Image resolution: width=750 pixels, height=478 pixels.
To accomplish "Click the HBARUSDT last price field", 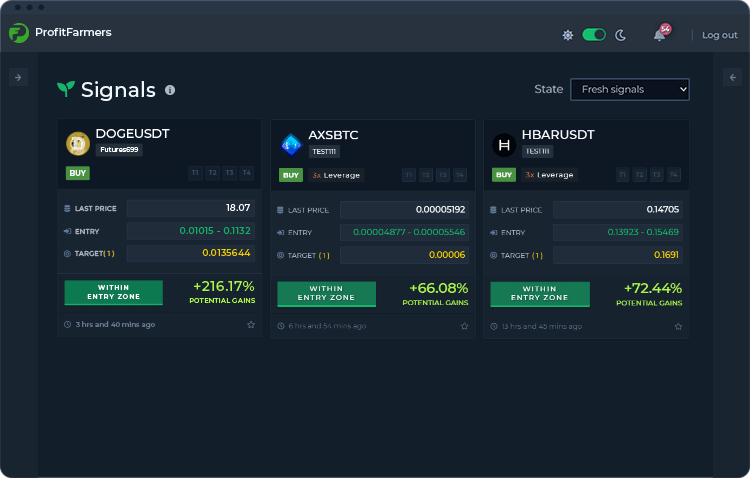I will (617, 210).
